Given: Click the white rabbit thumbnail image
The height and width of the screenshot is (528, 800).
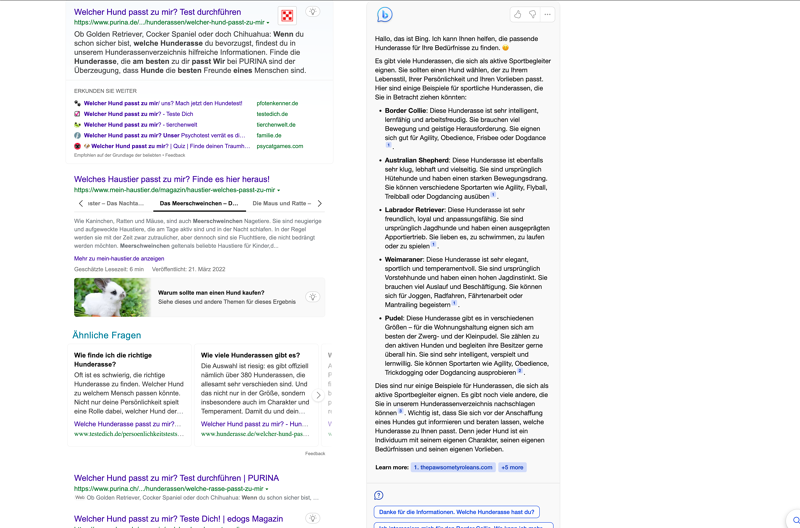Looking at the screenshot, I should pos(111,297).
